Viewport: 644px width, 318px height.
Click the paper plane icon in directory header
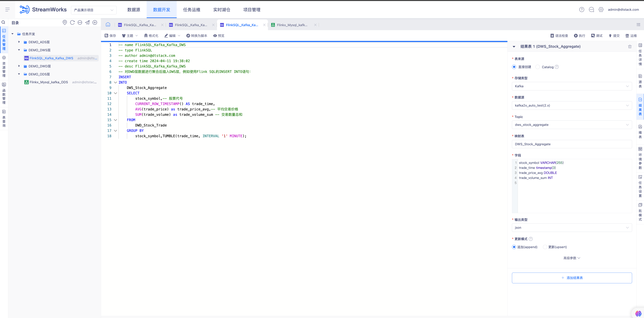87,22
